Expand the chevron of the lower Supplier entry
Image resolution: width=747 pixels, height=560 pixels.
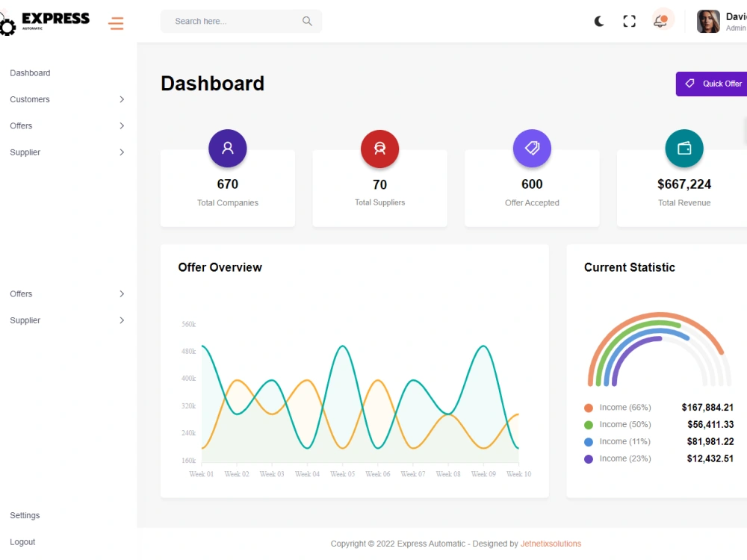[122, 320]
